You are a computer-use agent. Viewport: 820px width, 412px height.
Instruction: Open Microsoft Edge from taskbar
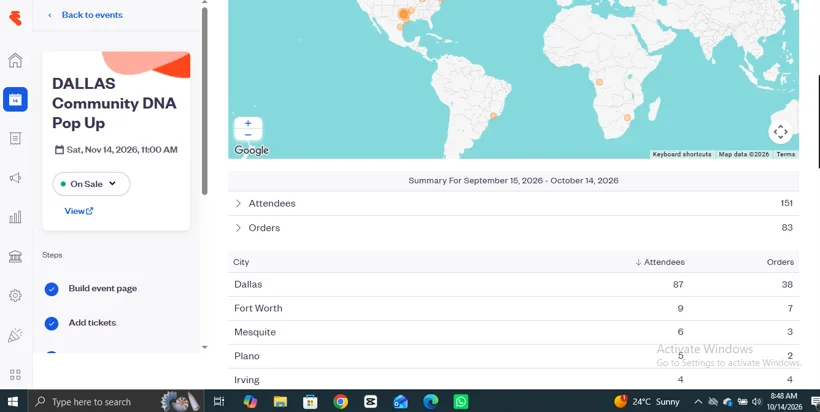[x=430, y=402]
